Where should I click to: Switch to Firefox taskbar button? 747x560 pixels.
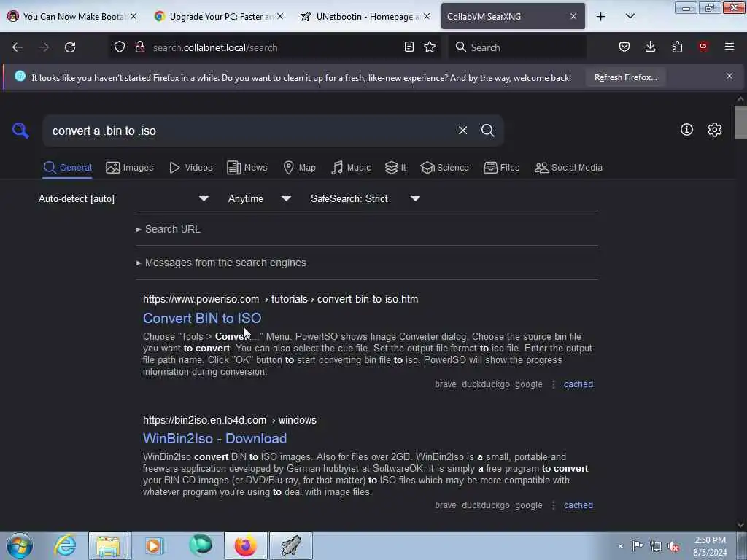pyautogui.click(x=245, y=545)
